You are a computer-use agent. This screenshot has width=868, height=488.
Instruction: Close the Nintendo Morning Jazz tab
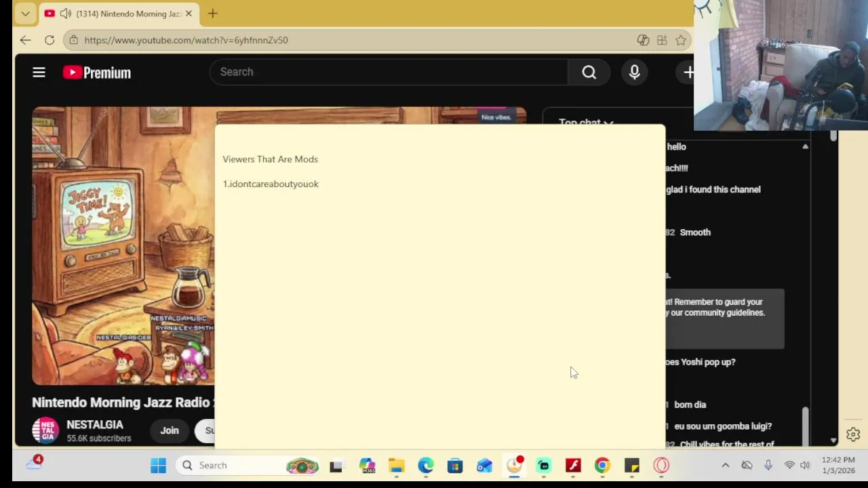pos(189,14)
